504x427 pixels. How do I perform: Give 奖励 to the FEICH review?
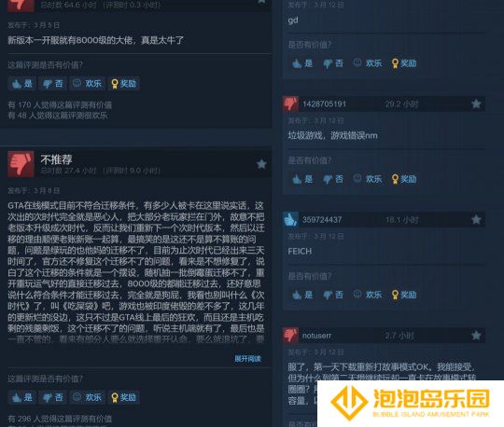click(404, 295)
